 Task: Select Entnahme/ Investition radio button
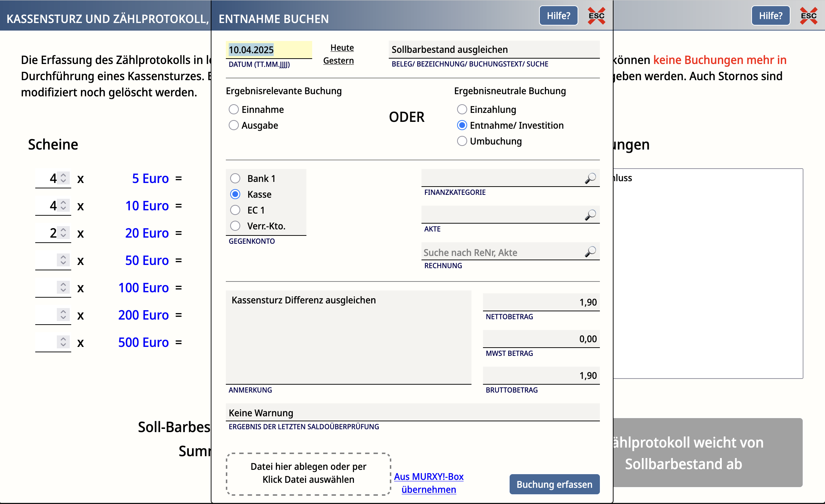[462, 125]
